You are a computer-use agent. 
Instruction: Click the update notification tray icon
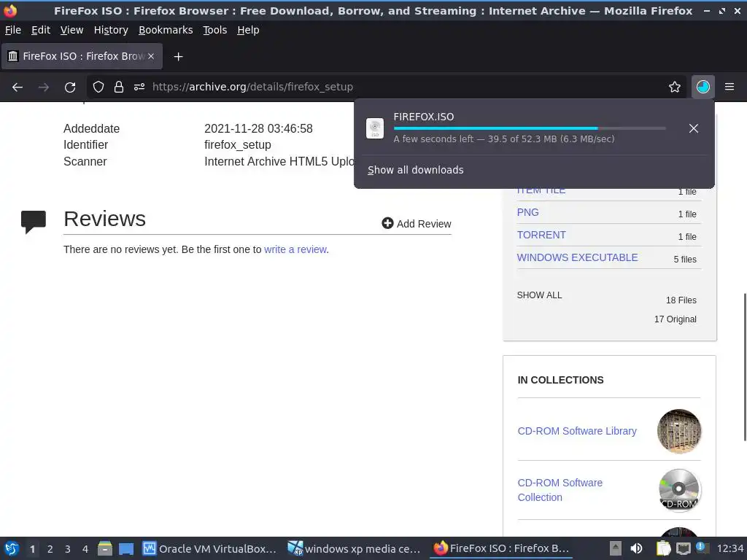(703, 548)
